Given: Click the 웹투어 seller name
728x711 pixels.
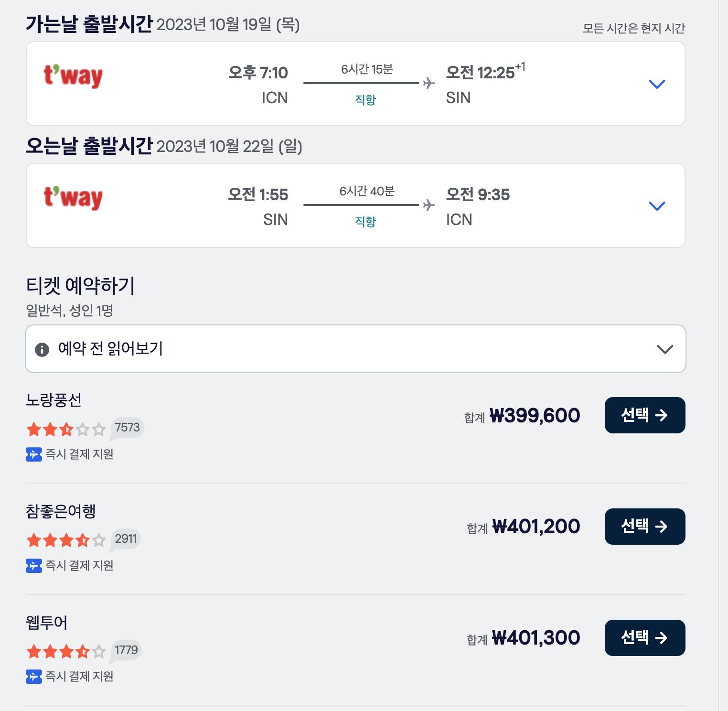Looking at the screenshot, I should pyautogui.click(x=46, y=623).
